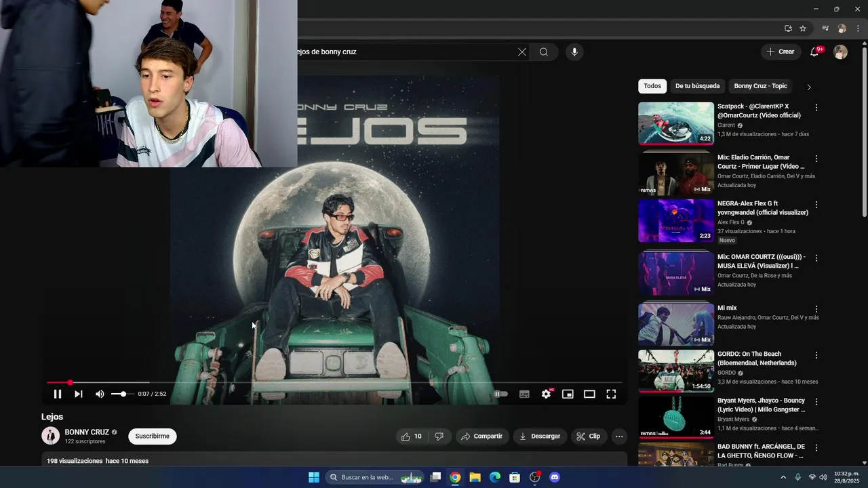The height and width of the screenshot is (488, 868).
Task: Open Discord from taskbar
Action: click(x=555, y=477)
